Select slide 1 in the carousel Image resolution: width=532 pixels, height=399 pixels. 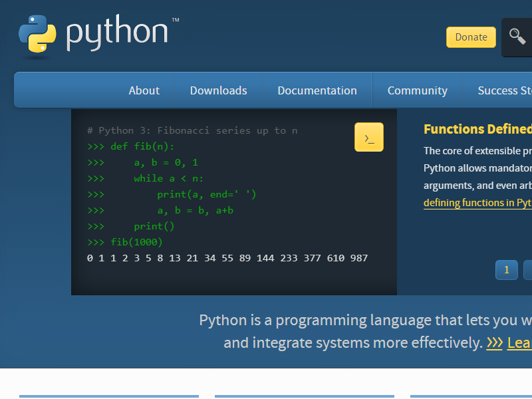[x=507, y=270]
